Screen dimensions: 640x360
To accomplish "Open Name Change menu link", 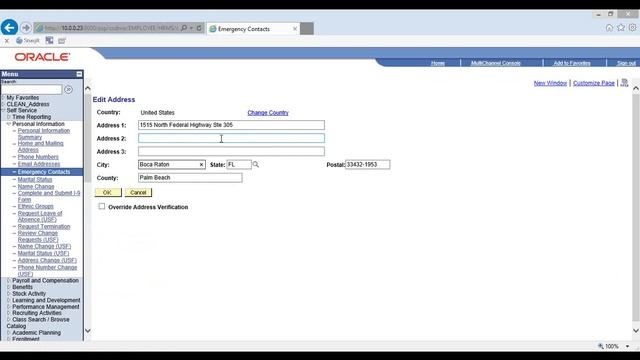I will click(36, 187).
